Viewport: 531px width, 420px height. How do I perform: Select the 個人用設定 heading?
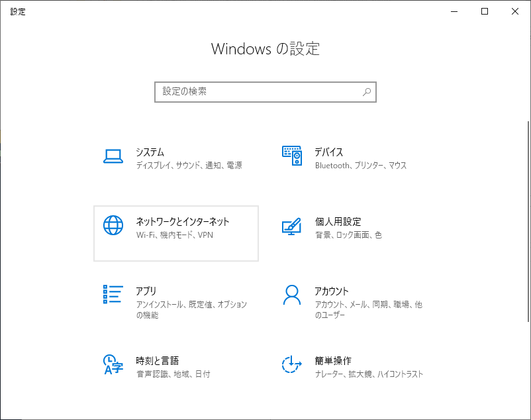(x=338, y=221)
